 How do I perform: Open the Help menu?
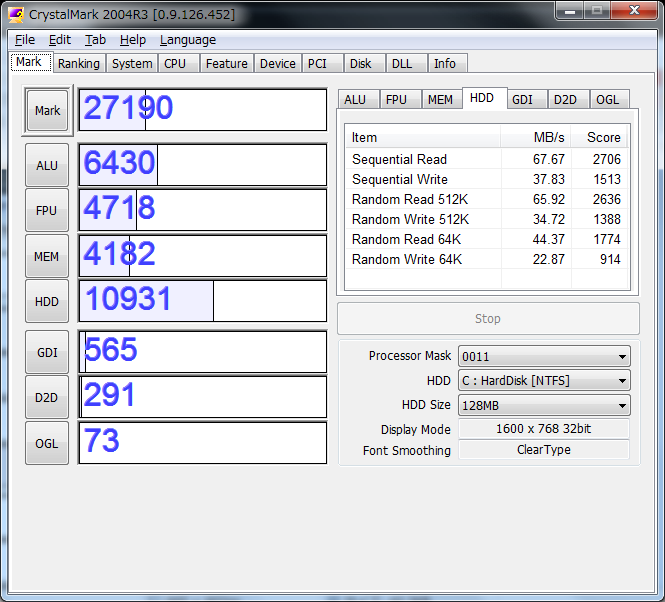click(132, 40)
